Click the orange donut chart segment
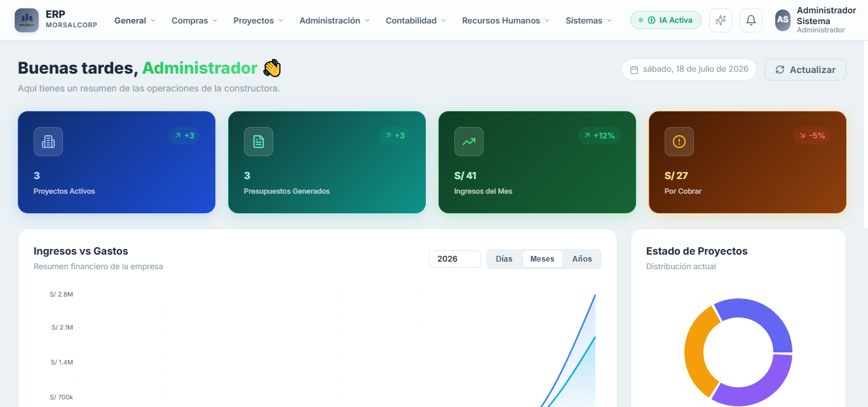Viewport: 868px width, 407px height. pyautogui.click(x=695, y=351)
